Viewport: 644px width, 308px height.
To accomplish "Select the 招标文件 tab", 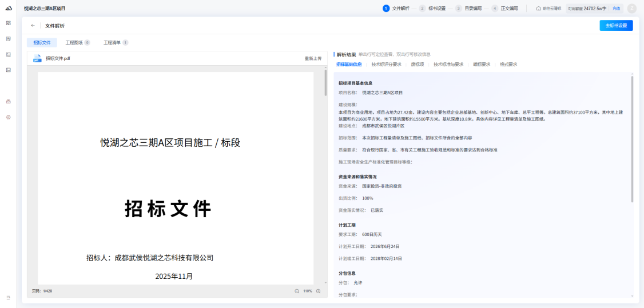I will tap(42, 42).
